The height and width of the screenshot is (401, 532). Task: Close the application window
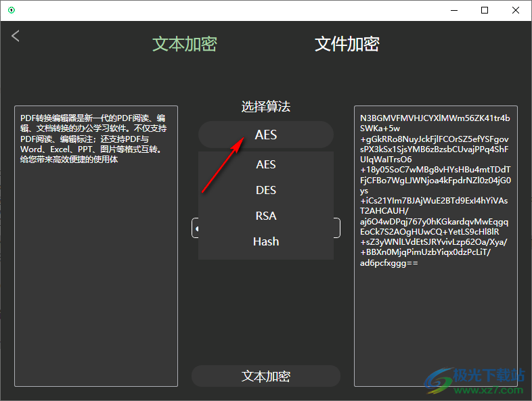click(x=515, y=11)
